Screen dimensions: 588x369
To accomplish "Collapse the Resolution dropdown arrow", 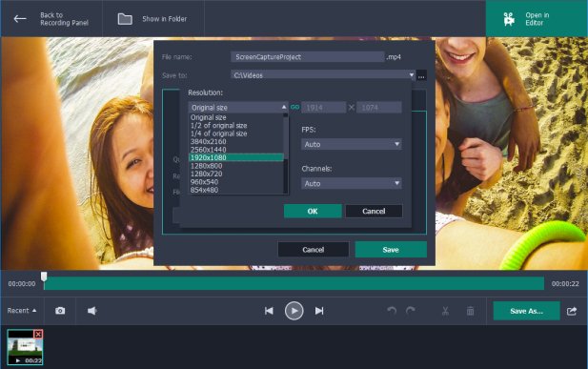I will click(x=284, y=108).
